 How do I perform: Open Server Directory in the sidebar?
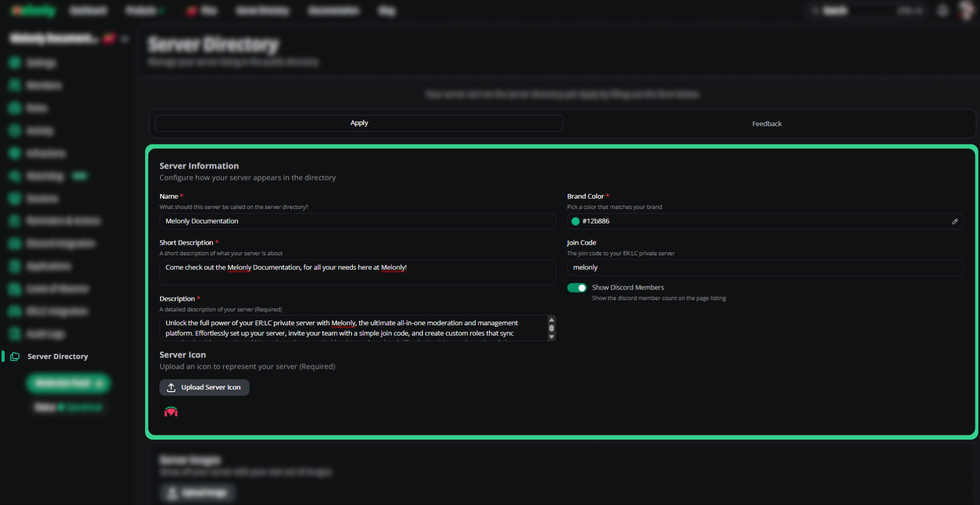[57, 356]
